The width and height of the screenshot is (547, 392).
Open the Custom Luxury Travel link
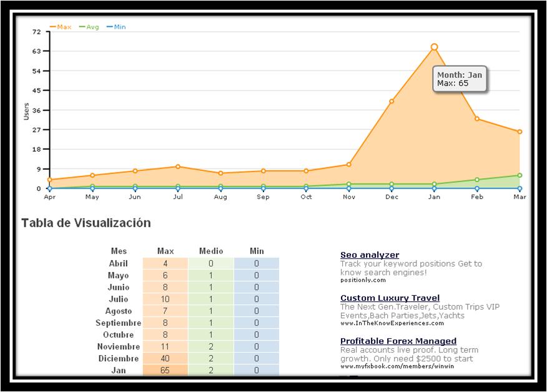pyautogui.click(x=390, y=298)
